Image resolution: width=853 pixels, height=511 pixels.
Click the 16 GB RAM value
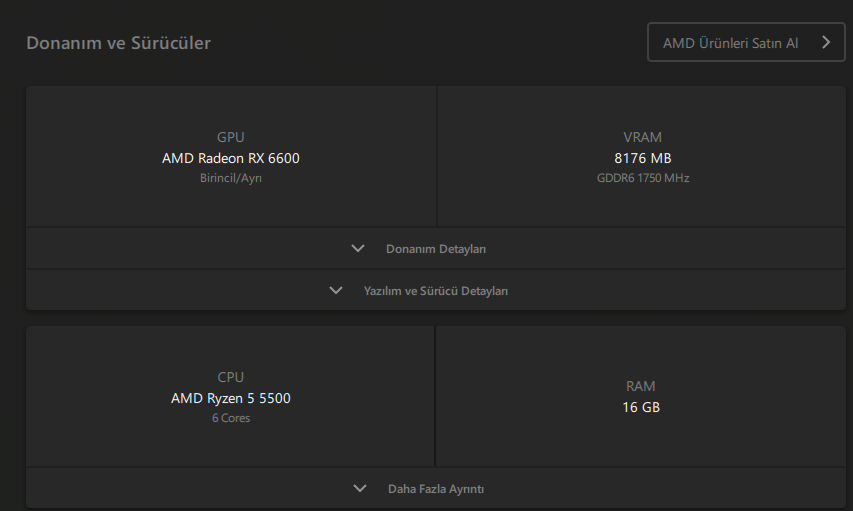click(x=641, y=407)
